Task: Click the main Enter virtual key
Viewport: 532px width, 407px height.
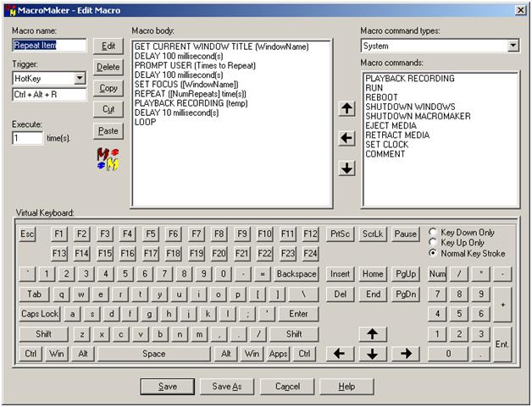Action: tap(298, 314)
